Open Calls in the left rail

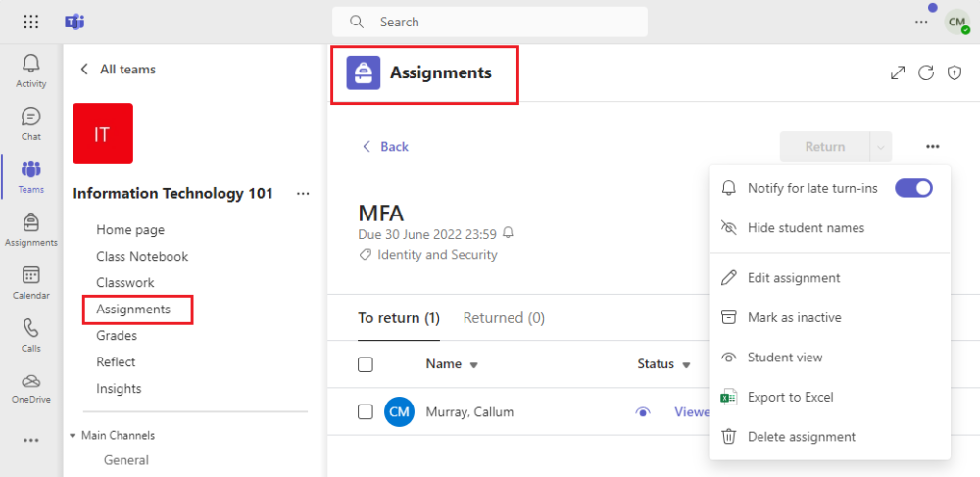pos(30,335)
